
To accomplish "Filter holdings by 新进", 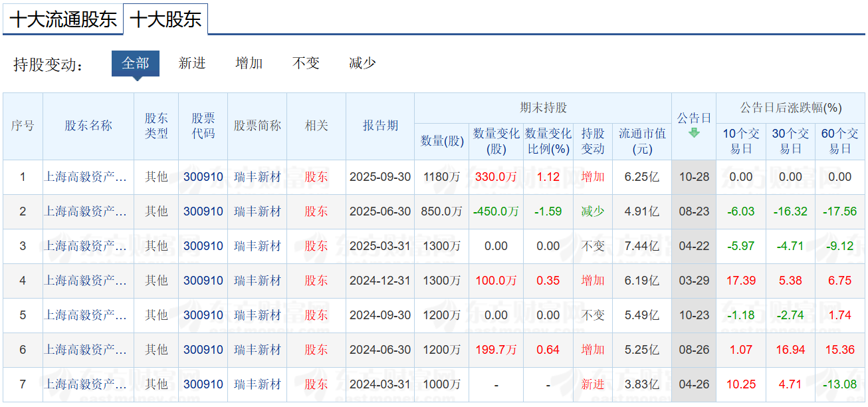I will (x=192, y=63).
